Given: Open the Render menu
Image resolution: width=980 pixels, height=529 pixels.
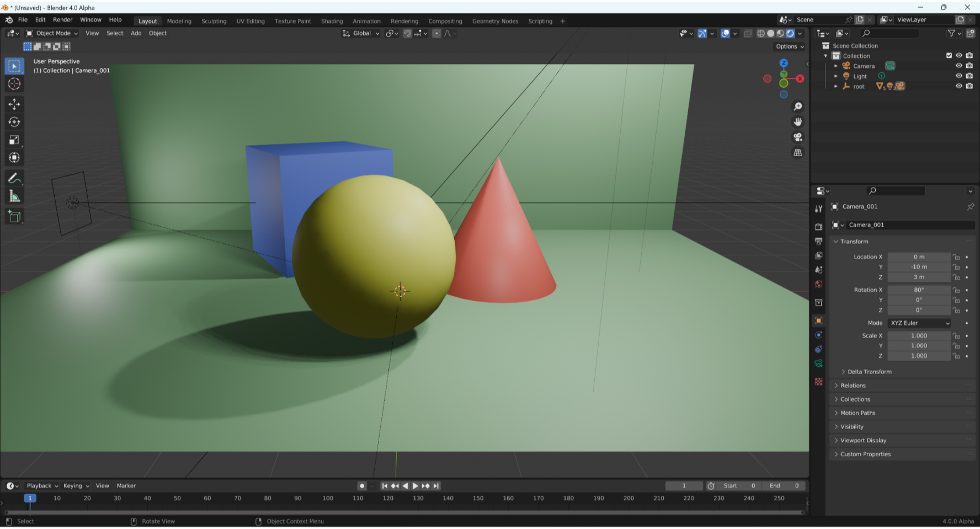Looking at the screenshot, I should 62,19.
